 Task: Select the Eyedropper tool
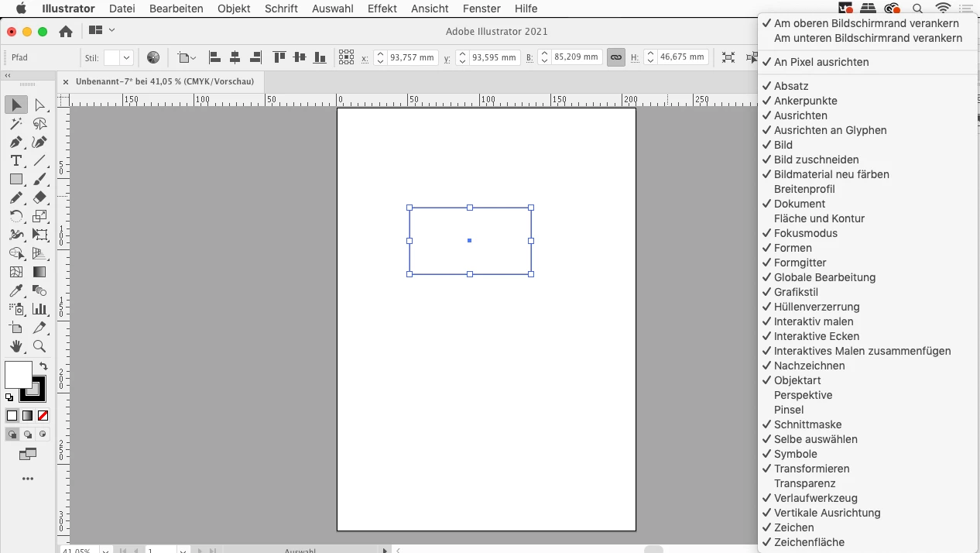tap(16, 290)
